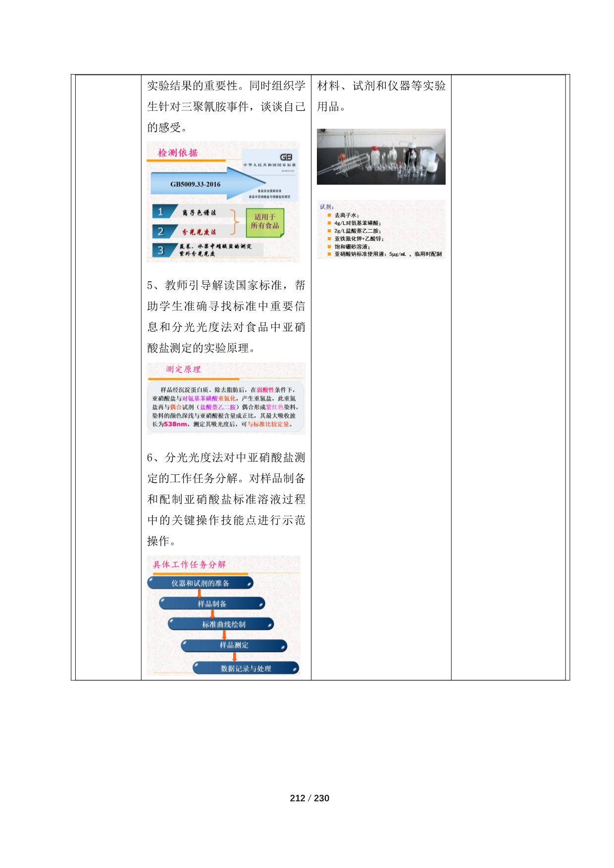Select the laboratory glassware photo
Viewport: 614px width, 868px height.
[381, 156]
